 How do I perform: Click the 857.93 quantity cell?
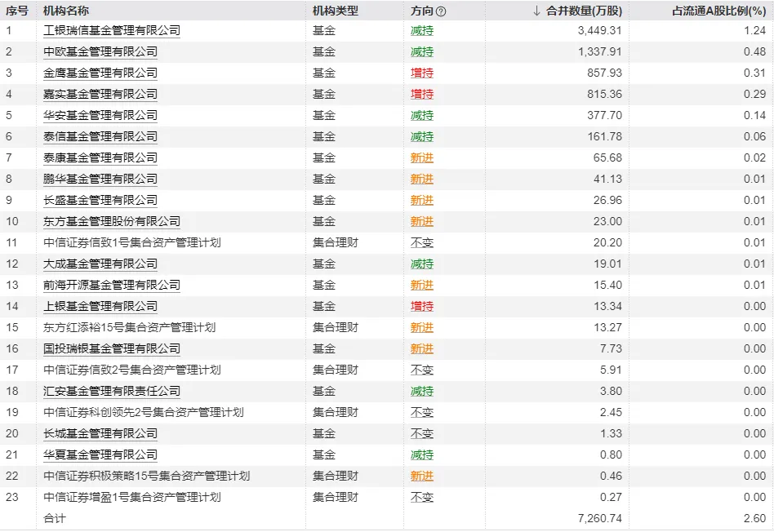pos(605,73)
